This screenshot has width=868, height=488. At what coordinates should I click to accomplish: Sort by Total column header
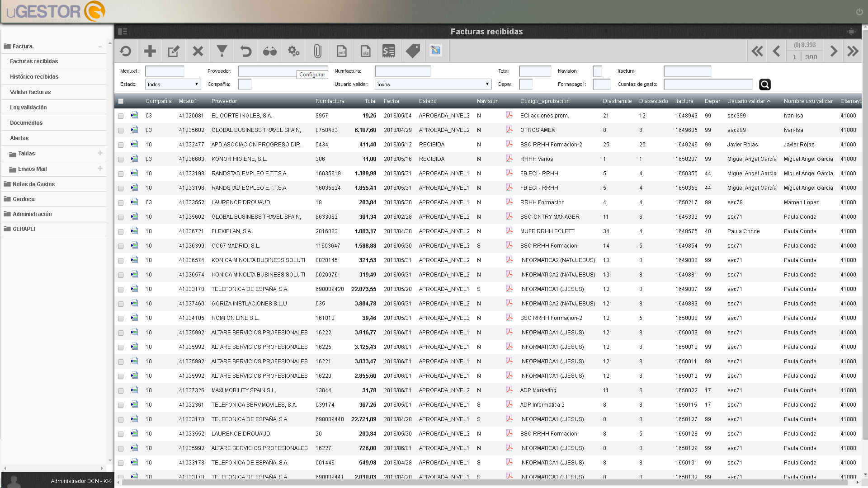[371, 101]
